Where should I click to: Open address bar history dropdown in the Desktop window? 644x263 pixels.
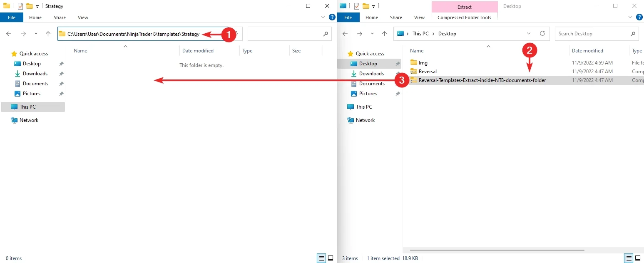[x=529, y=34]
